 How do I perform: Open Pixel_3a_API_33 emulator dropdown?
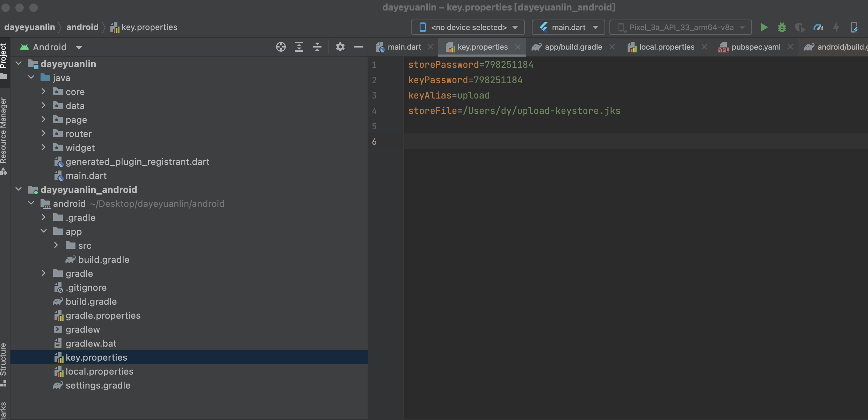(680, 27)
